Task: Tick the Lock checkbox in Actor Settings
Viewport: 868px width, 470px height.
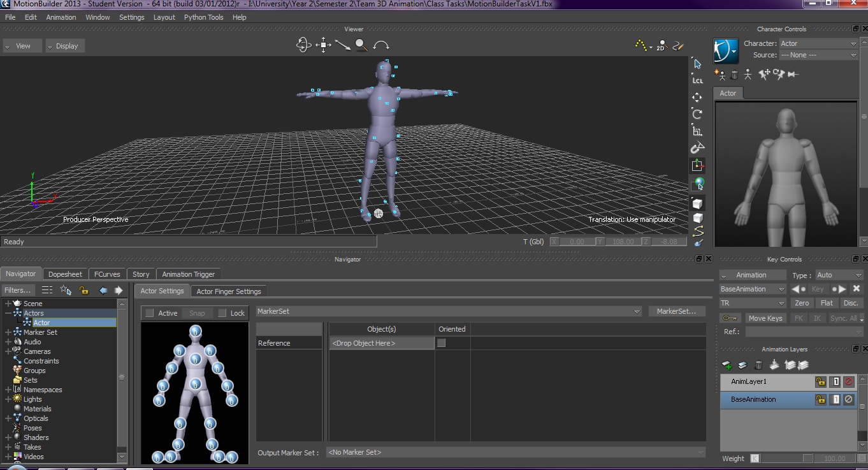Action: [222, 313]
